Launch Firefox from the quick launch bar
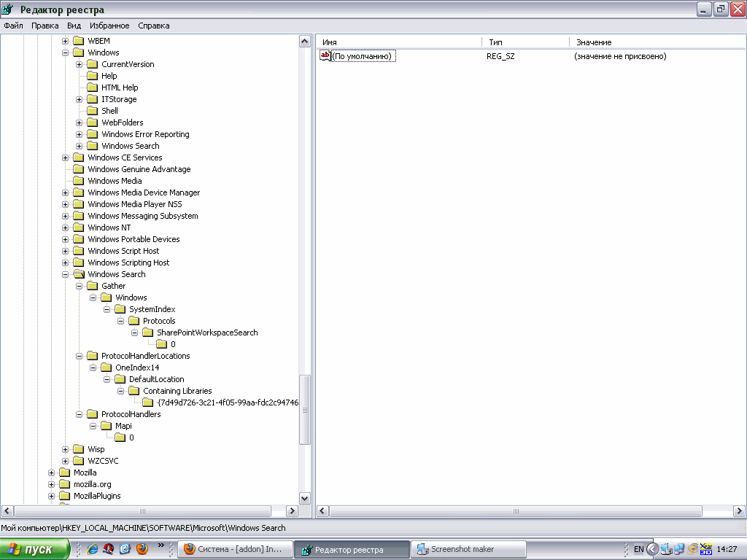The height and width of the screenshot is (560, 747). tap(142, 549)
